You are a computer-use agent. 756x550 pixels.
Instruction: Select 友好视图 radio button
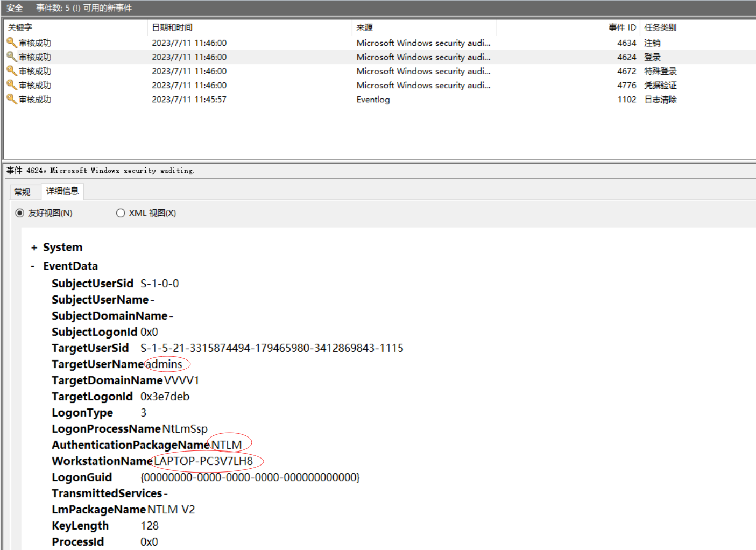(20, 213)
